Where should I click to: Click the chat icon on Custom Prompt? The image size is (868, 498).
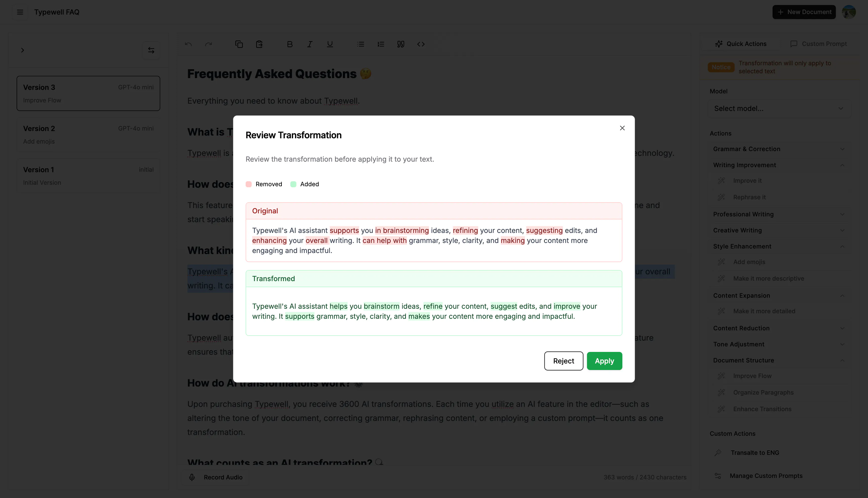794,44
